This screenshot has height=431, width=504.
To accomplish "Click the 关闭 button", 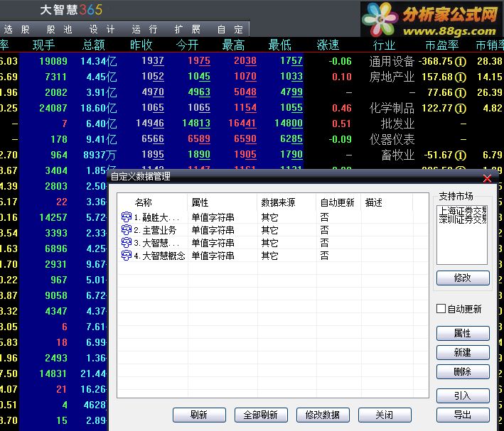I will [x=385, y=415].
